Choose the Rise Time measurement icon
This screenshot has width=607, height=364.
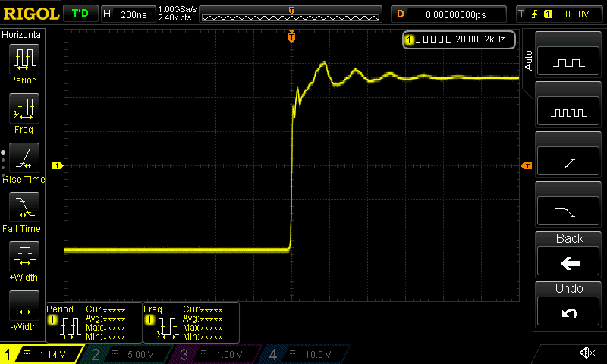pyautogui.click(x=24, y=158)
